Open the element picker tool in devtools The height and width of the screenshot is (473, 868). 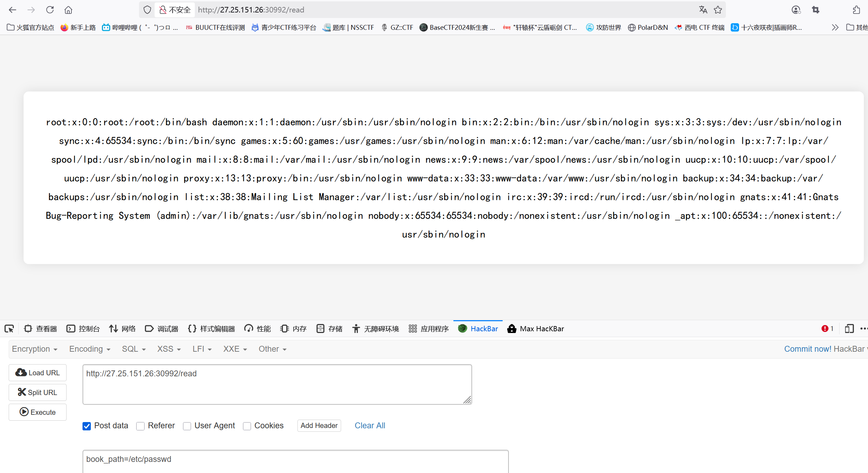click(9, 329)
